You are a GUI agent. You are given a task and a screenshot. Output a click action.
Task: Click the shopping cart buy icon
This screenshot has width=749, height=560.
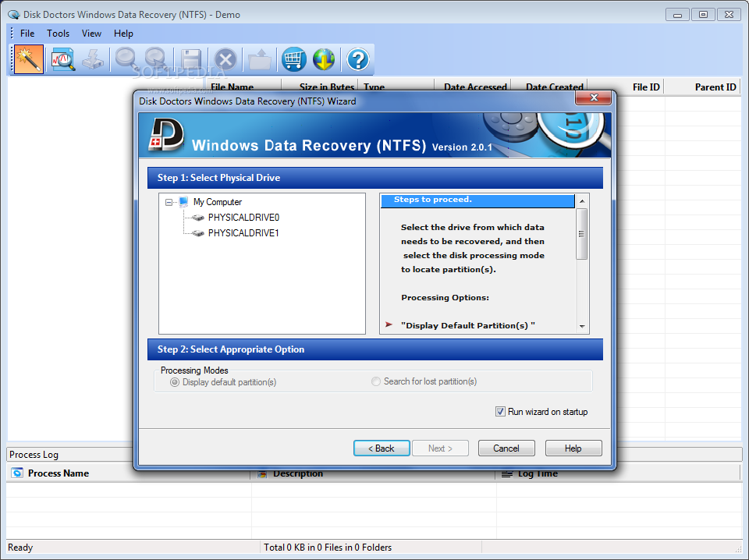294,60
